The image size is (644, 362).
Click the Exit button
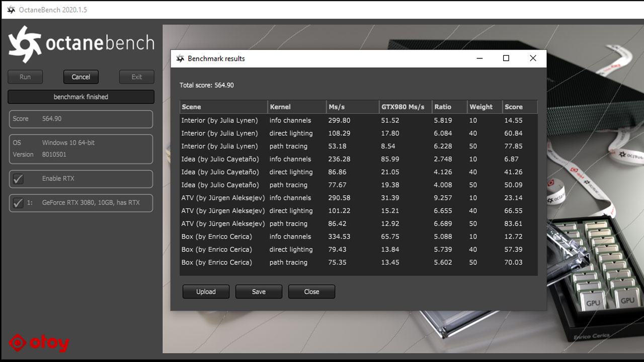[137, 77]
